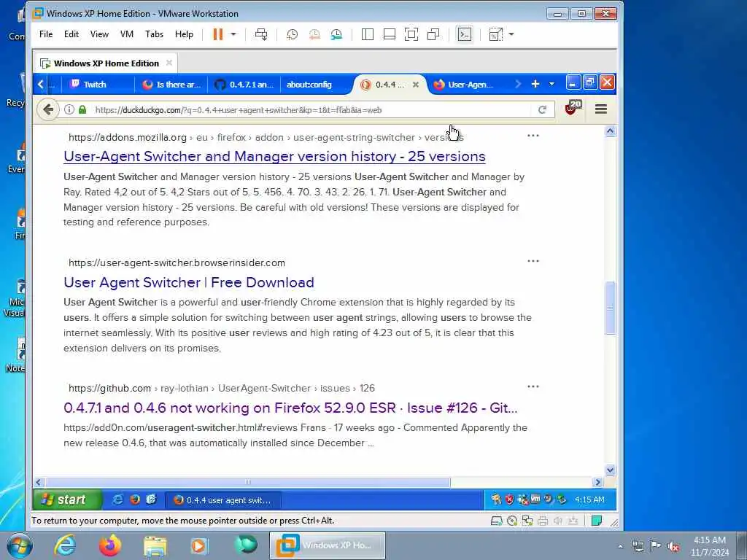Pause the virtual machine with the orange pause icon

(x=217, y=34)
